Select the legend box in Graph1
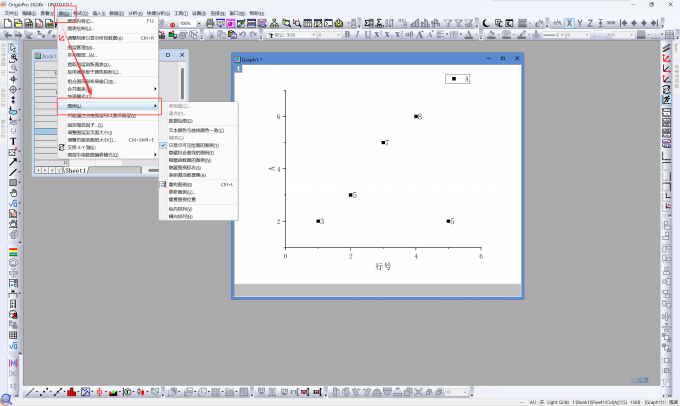Screen dimensions: 680x406 (458, 79)
